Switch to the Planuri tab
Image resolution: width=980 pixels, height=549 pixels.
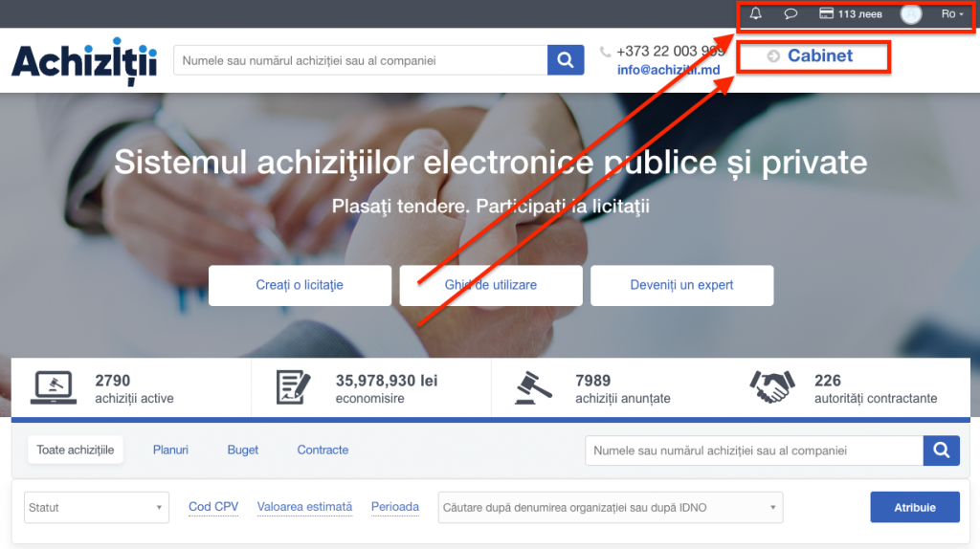point(170,450)
